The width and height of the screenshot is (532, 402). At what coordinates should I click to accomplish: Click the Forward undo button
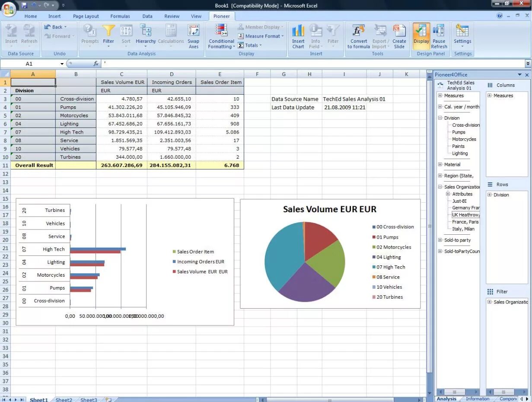coord(59,36)
